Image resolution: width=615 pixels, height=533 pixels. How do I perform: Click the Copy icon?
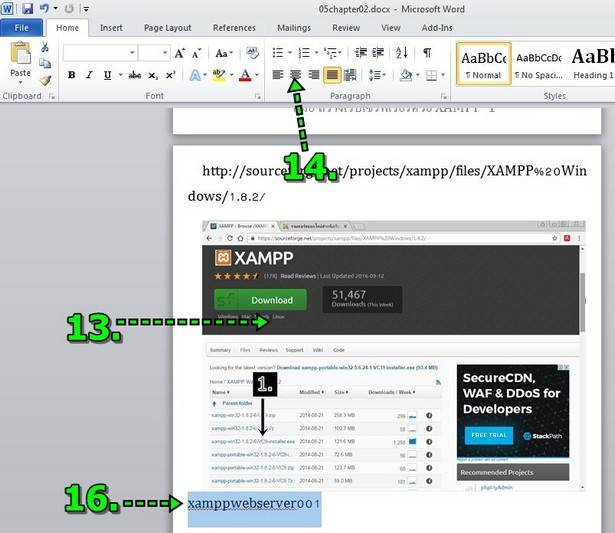45,63
